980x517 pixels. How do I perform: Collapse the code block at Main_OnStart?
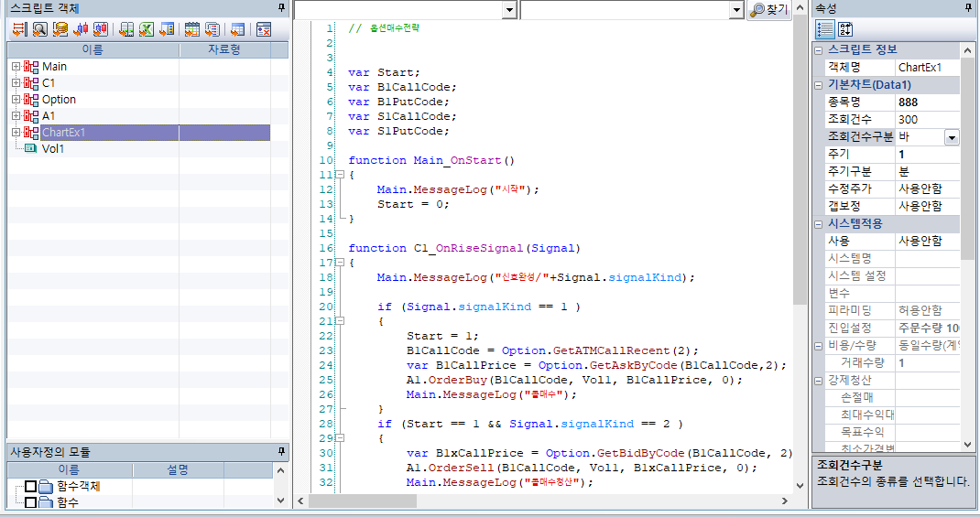[339, 175]
